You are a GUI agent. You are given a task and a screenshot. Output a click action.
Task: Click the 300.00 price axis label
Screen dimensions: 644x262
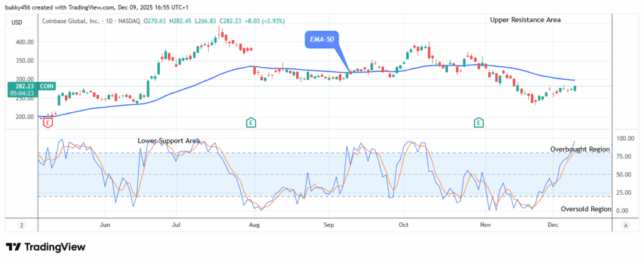[x=25, y=80]
